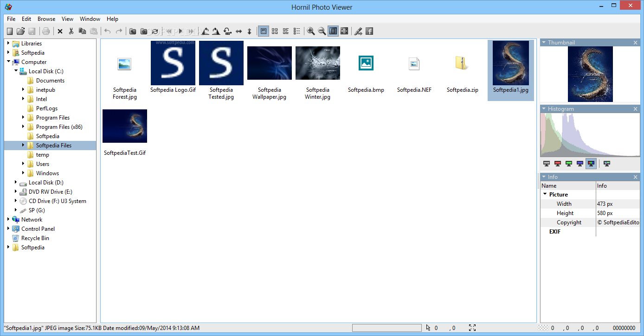Image resolution: width=644 pixels, height=336 pixels.
Task: Collapse the Picture group in Info
Action: (x=545, y=195)
